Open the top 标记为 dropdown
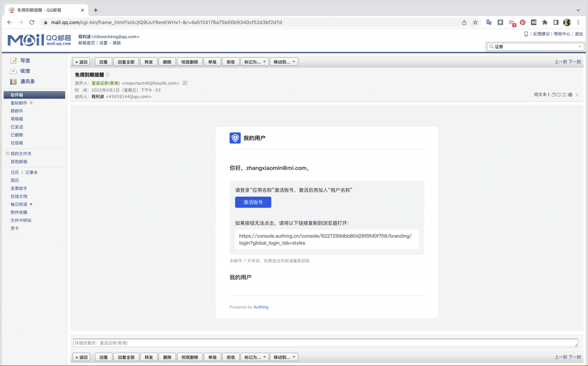The image size is (588, 366). tap(254, 62)
